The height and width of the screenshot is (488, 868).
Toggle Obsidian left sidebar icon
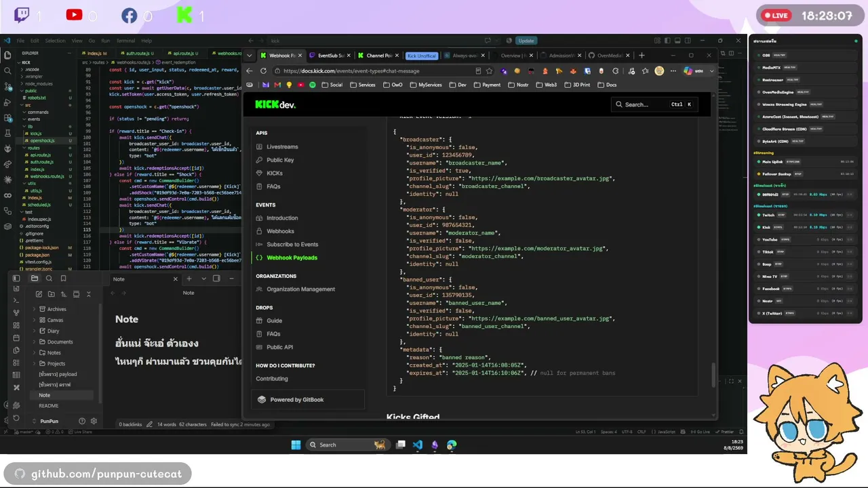18,278
